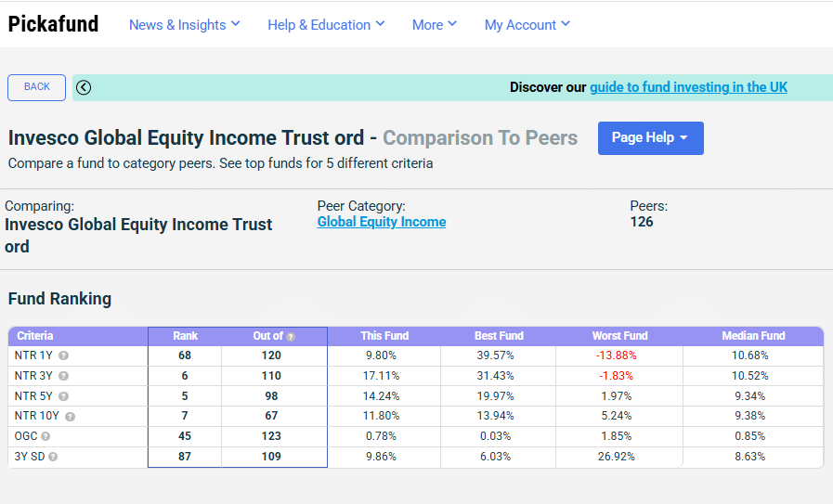Select the 26.92% worst fund value
The image size is (833, 504).
click(617, 457)
